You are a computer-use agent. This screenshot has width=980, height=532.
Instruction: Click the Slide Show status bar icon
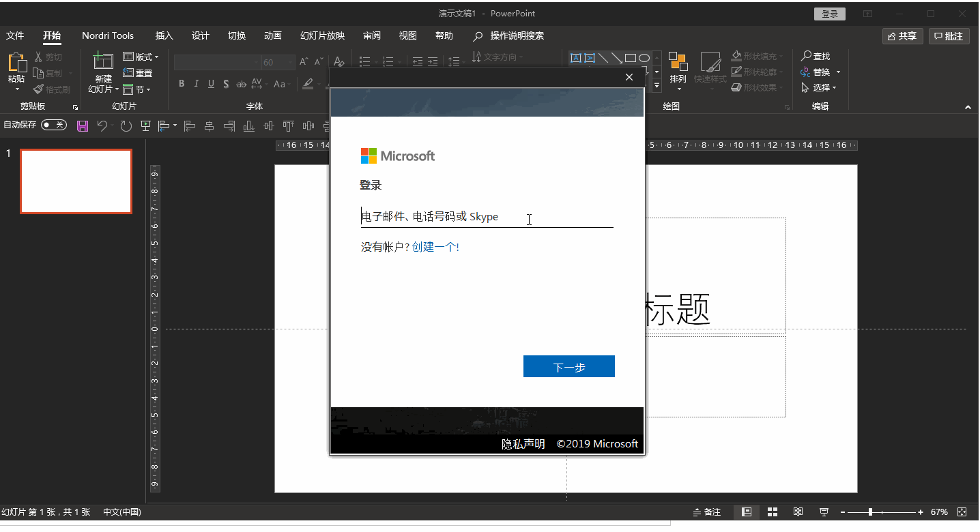(x=824, y=512)
